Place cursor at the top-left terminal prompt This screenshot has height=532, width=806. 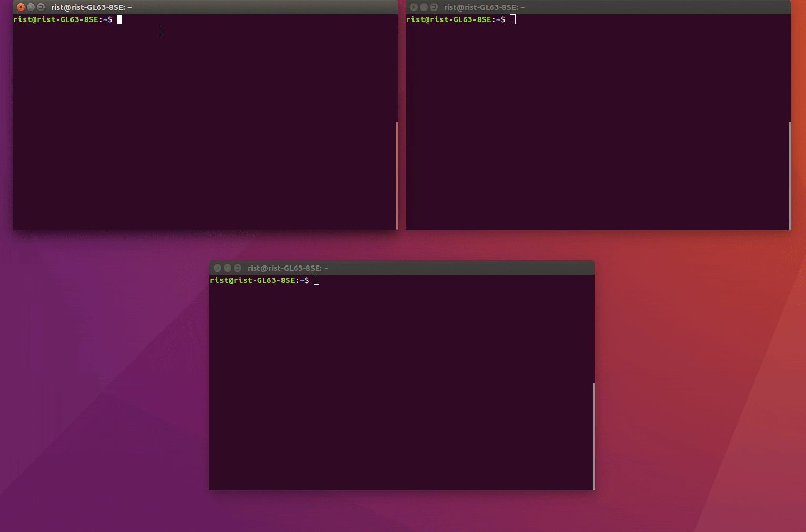(x=120, y=19)
